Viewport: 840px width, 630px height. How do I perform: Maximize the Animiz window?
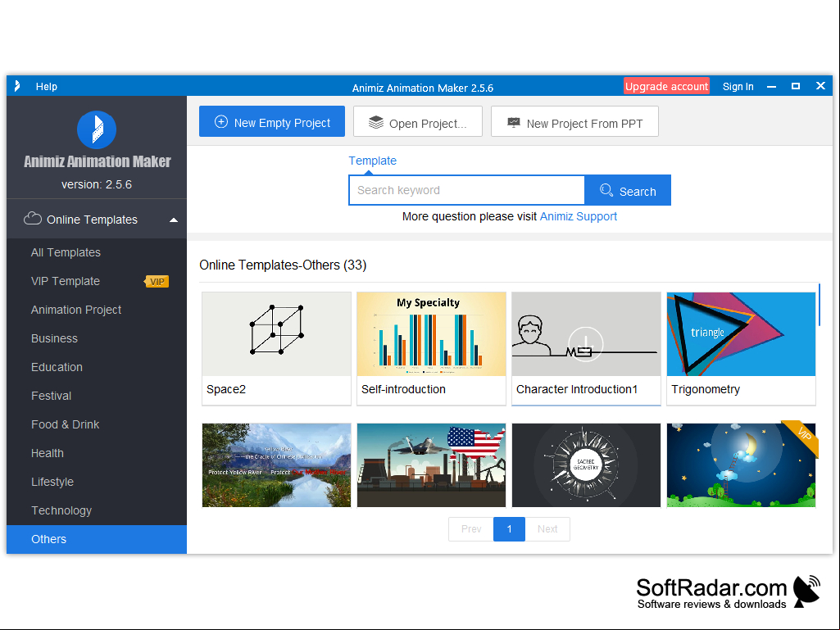(x=796, y=86)
